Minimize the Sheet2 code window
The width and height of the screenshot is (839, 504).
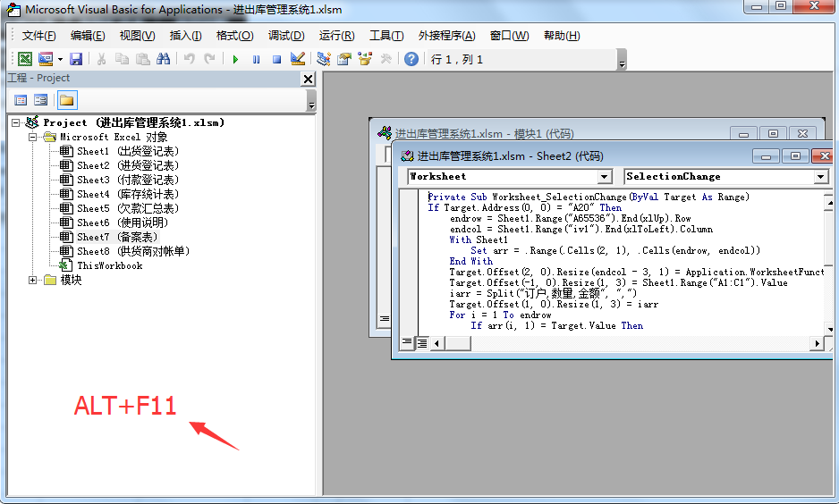click(766, 156)
